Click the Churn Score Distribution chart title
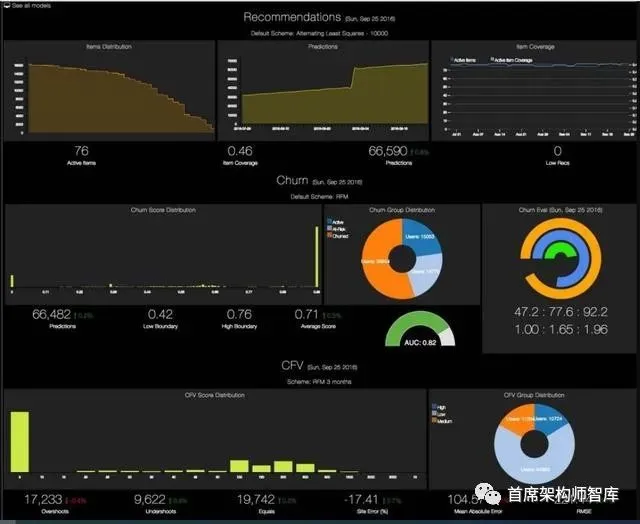This screenshot has height=524, width=640. point(163,210)
